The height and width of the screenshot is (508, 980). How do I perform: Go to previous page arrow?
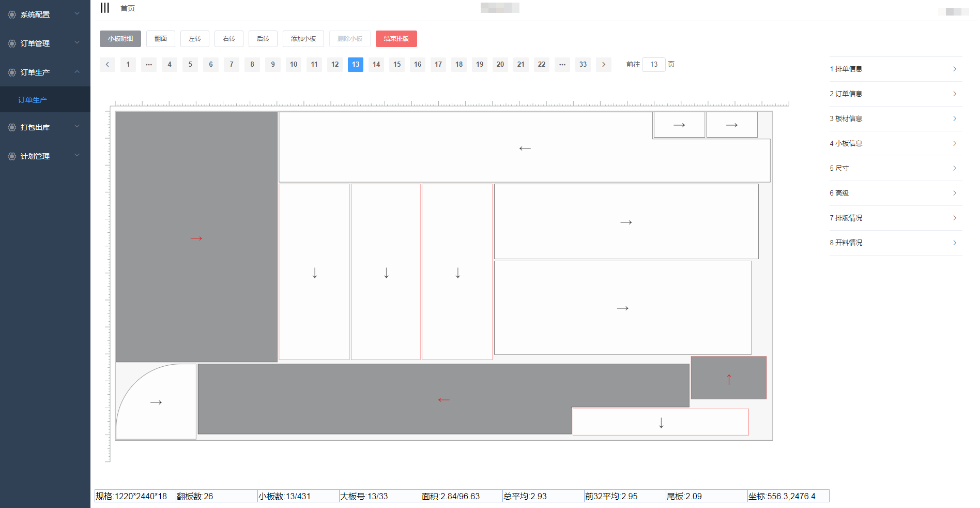click(x=108, y=65)
